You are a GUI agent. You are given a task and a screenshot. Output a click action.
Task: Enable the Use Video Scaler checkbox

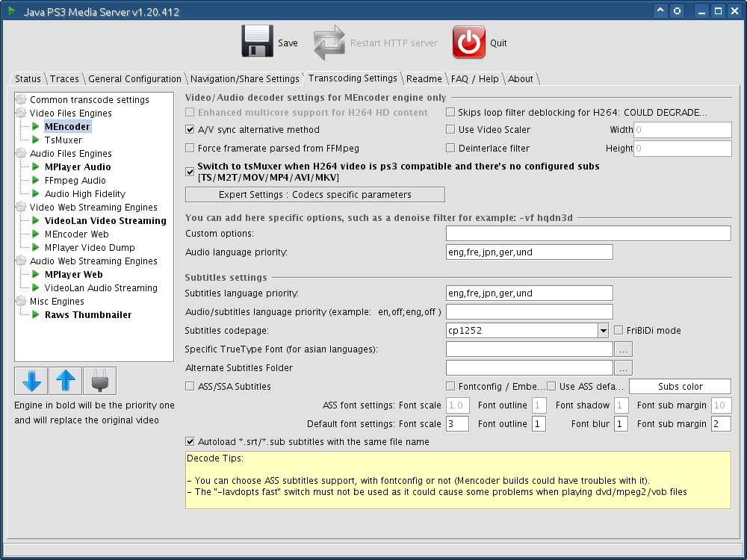click(x=450, y=129)
